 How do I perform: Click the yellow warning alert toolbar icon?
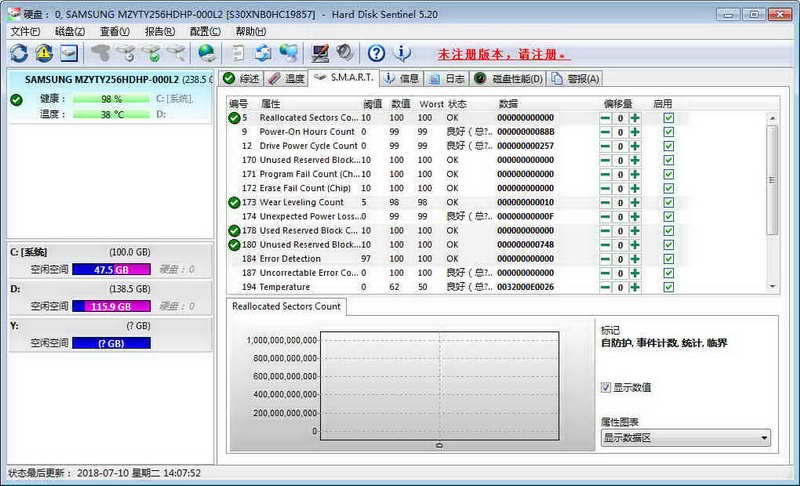[x=44, y=53]
